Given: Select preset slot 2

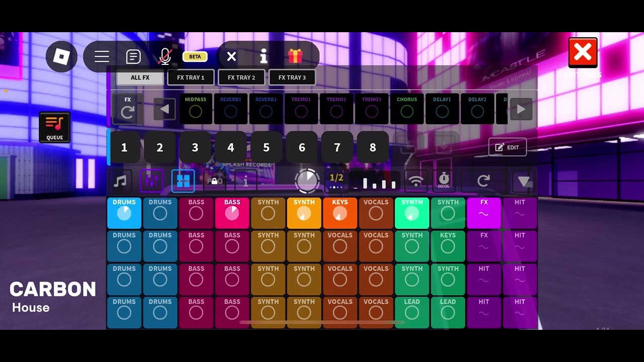Looking at the screenshot, I should coord(160,147).
